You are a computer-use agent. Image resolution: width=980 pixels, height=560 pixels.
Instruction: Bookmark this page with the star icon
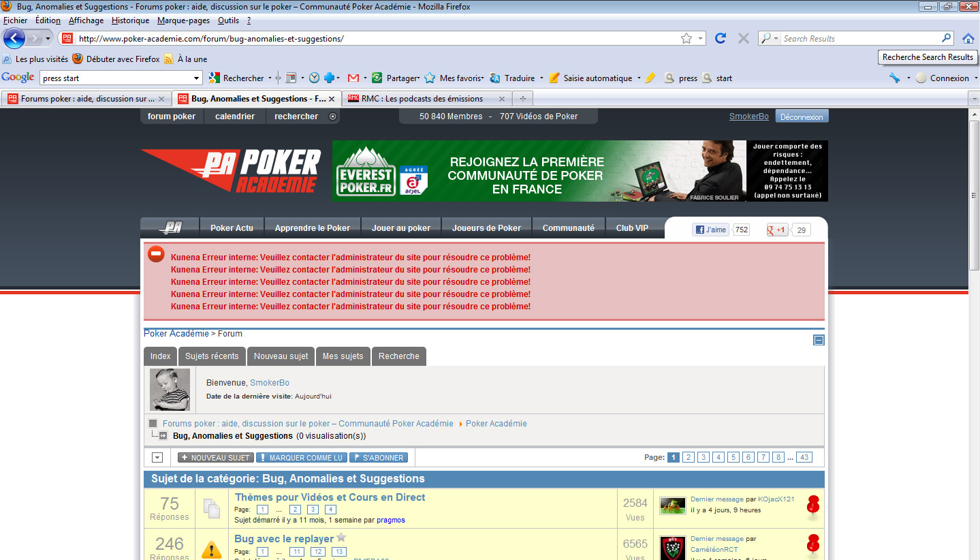point(686,39)
